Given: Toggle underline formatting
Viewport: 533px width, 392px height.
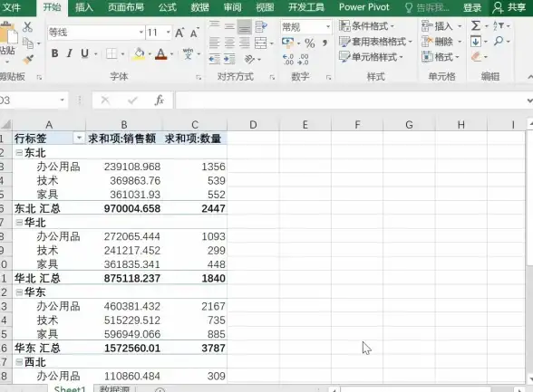Looking at the screenshot, I should (84, 53).
